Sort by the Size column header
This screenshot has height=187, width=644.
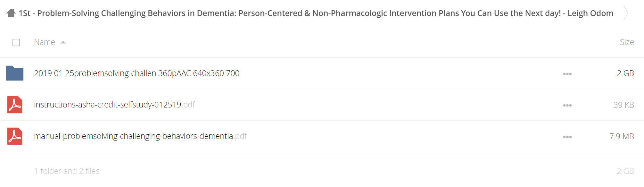click(627, 42)
